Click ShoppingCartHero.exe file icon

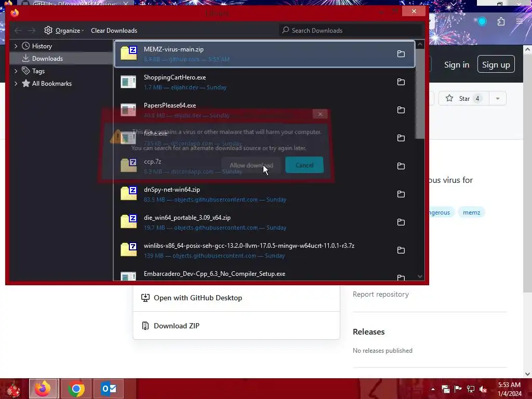pos(128,82)
